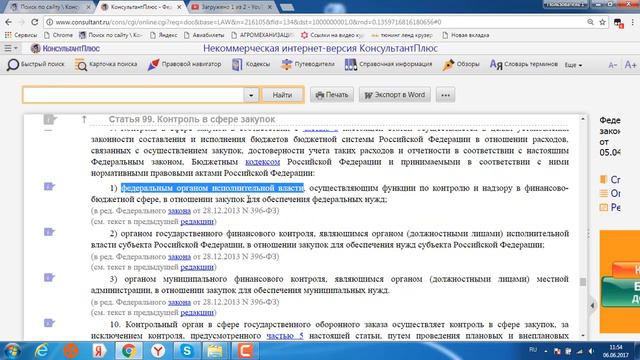Open редакции link under paragraph 2)
The image size is (640, 360).
[x=197, y=267]
